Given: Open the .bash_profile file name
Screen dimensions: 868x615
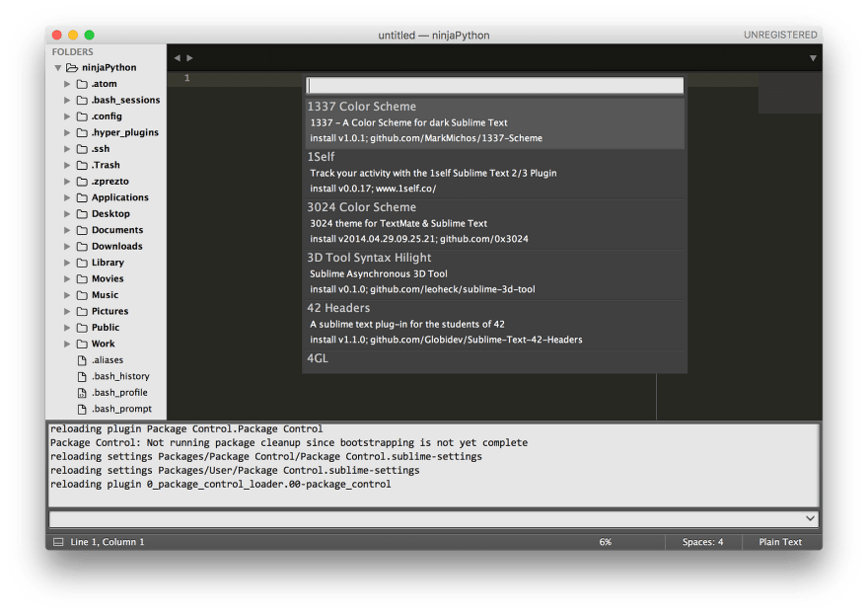Looking at the screenshot, I should 119,392.
